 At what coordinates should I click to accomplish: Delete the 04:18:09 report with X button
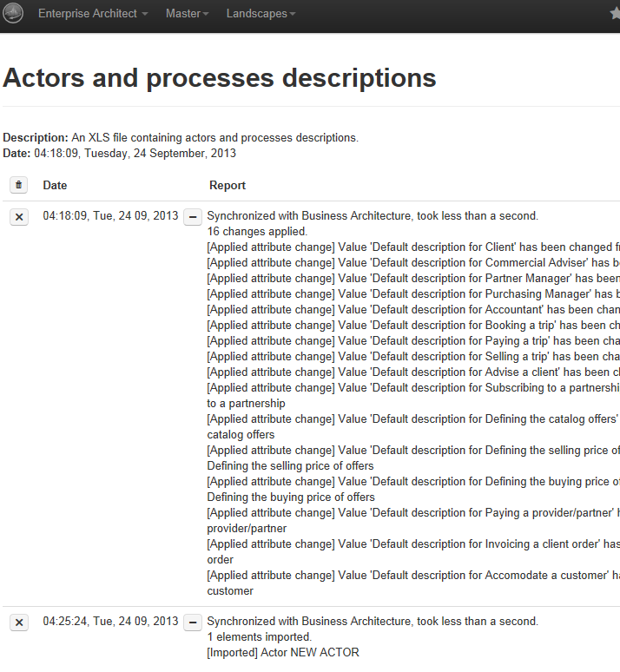(19, 217)
